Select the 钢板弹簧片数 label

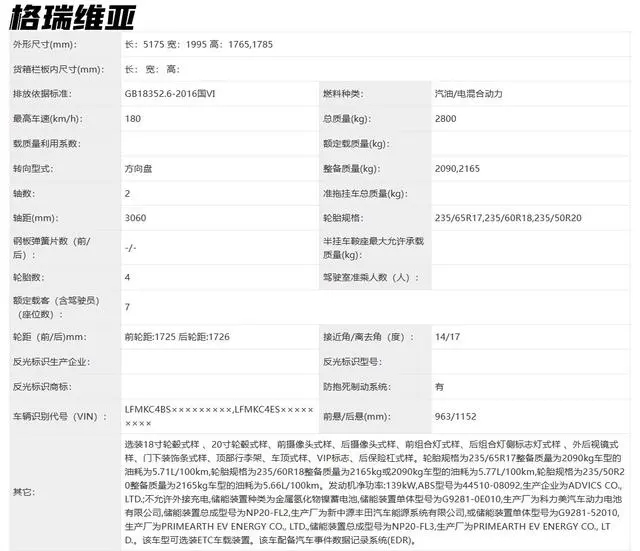51,248
